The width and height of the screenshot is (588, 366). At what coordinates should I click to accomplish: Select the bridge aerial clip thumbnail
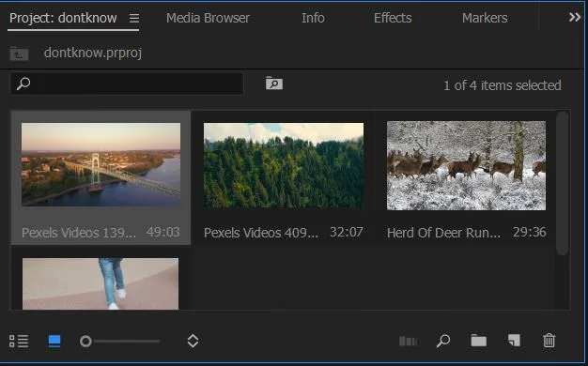101,164
